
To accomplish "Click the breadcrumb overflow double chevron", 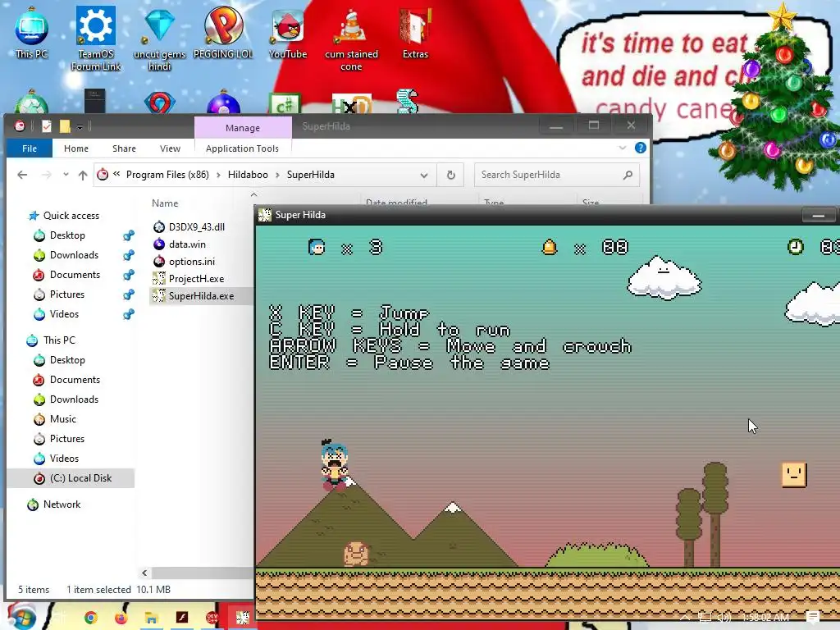I will pos(116,174).
